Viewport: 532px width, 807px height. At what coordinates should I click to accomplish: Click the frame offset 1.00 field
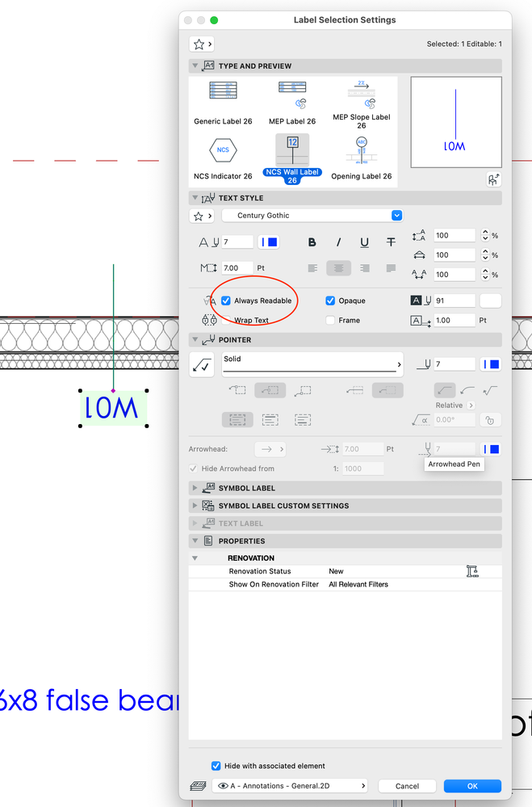pos(455,320)
